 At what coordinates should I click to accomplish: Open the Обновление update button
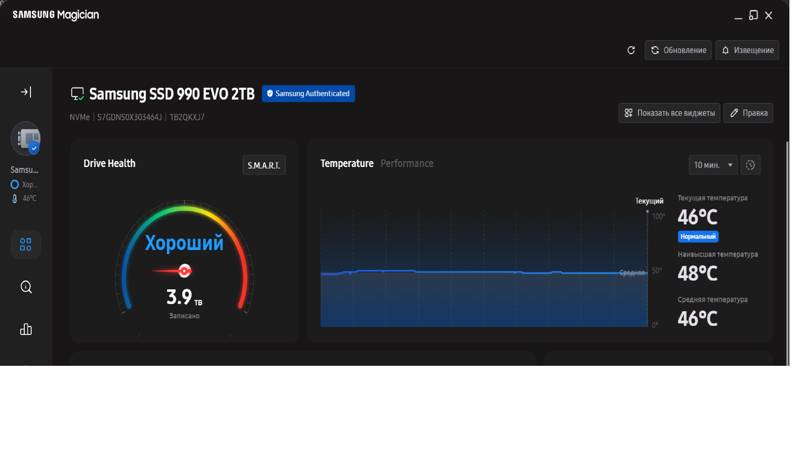pyautogui.click(x=678, y=50)
